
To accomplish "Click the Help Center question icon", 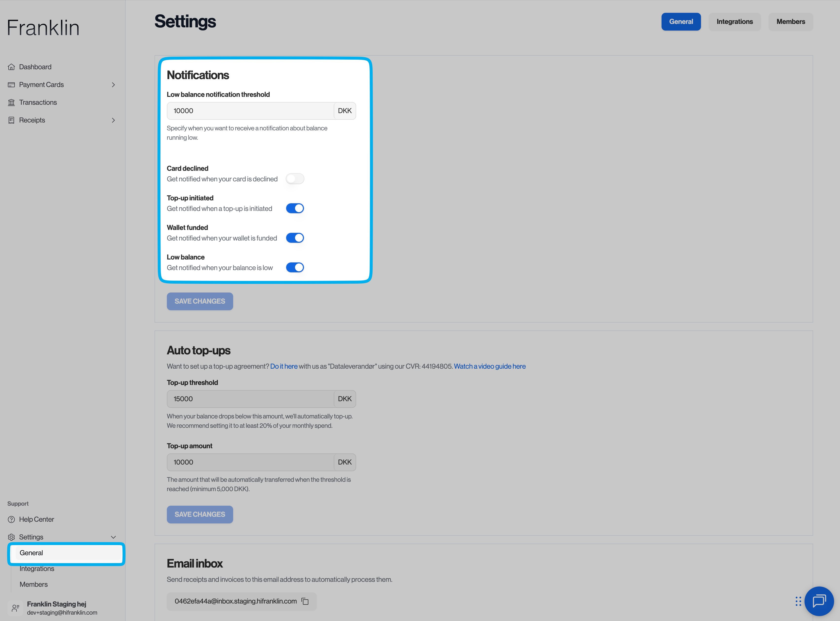I will [x=11, y=519].
